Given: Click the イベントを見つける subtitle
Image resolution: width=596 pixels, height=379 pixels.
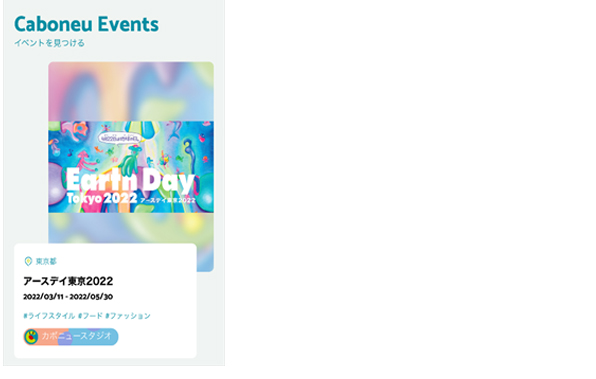Looking at the screenshot, I should 49,43.
